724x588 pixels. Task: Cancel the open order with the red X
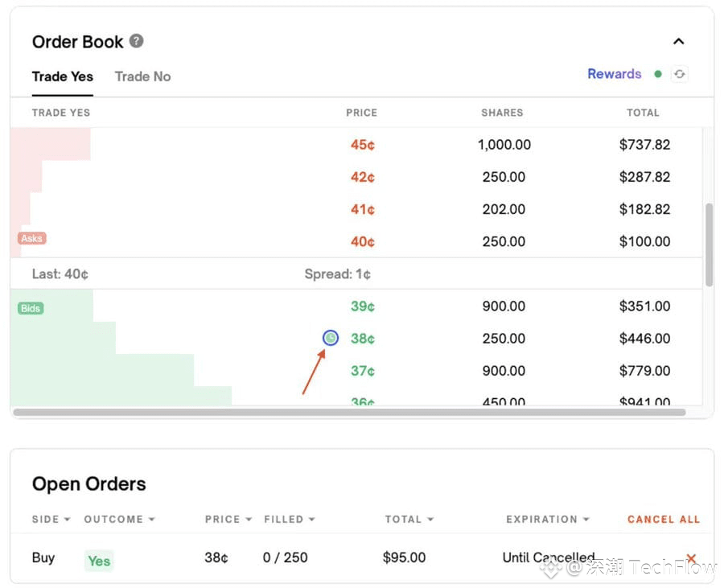click(690, 558)
